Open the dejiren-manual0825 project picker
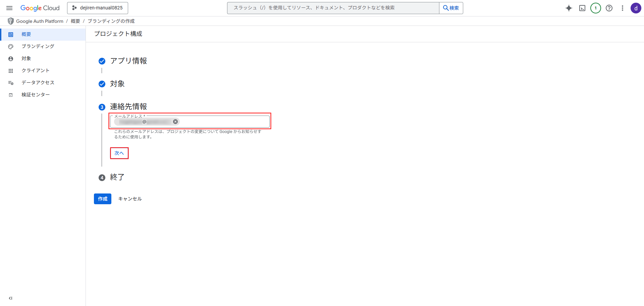The image size is (644, 306). (98, 8)
